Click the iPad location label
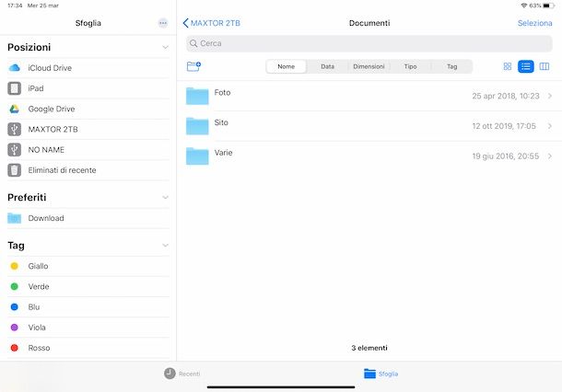Viewport: 562px width, 392px height. (x=36, y=88)
